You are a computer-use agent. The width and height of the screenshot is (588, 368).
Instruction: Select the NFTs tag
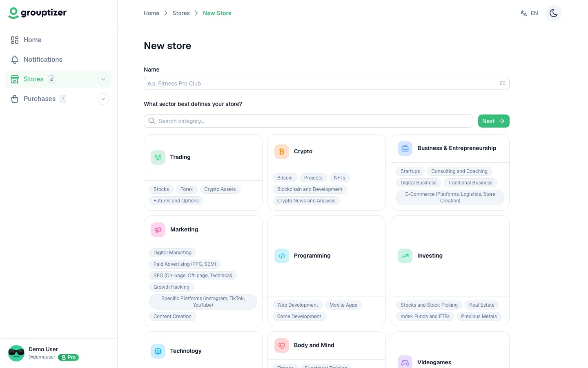pyautogui.click(x=340, y=178)
